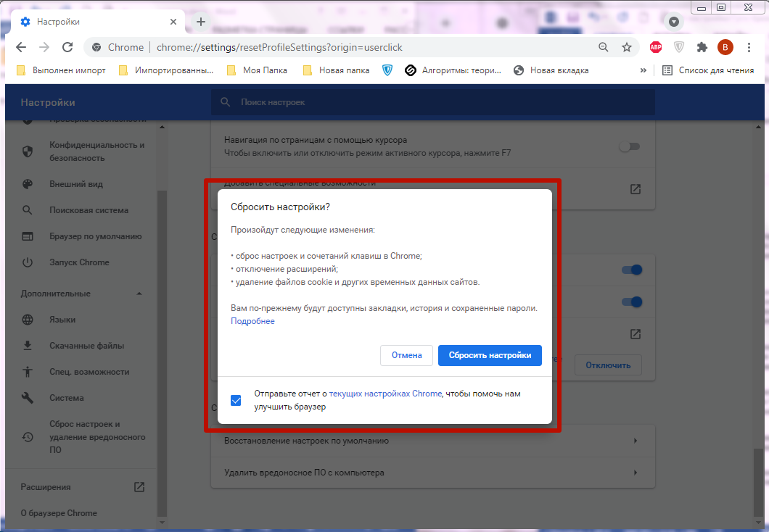Open the Подробнее link

(x=252, y=321)
